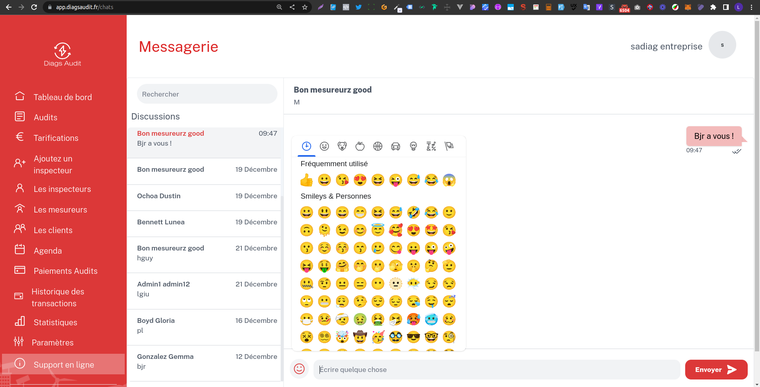Pick the upside-down face emoji

coord(306,230)
